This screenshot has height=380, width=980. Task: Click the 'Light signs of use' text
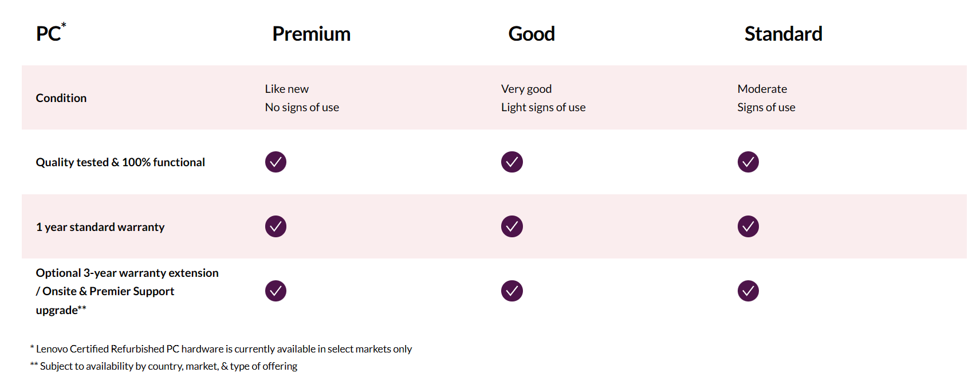point(543,107)
